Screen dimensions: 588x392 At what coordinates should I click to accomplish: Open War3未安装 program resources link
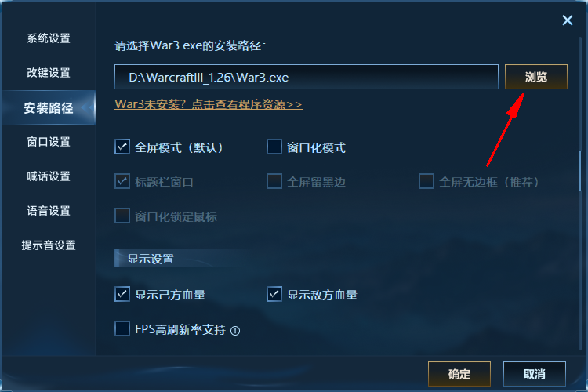point(208,104)
